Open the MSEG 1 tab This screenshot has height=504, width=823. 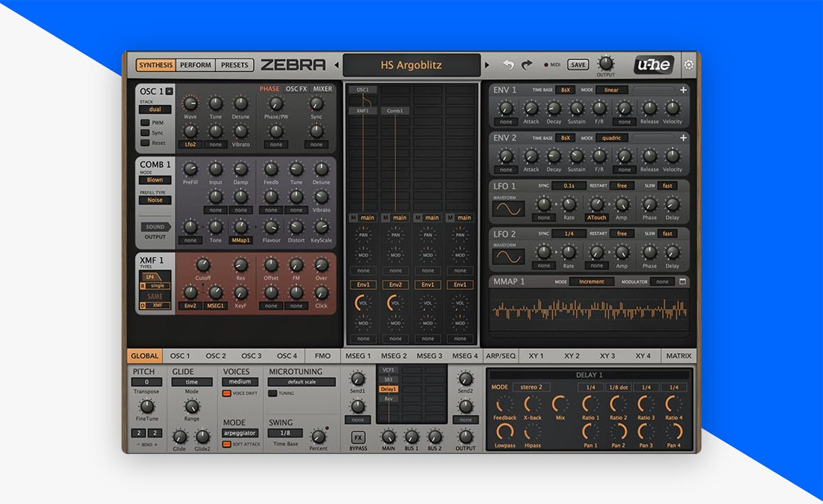click(x=359, y=356)
